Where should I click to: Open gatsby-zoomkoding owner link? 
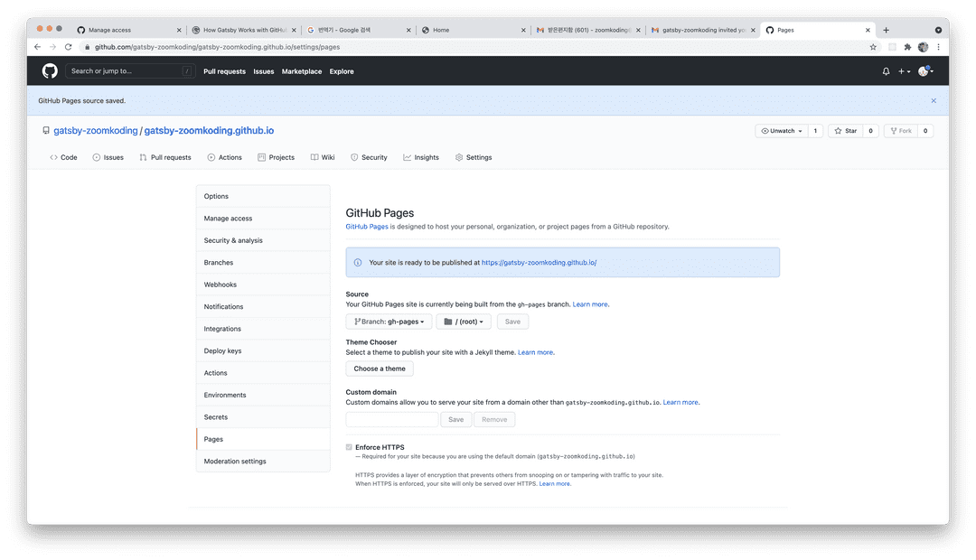coord(95,131)
